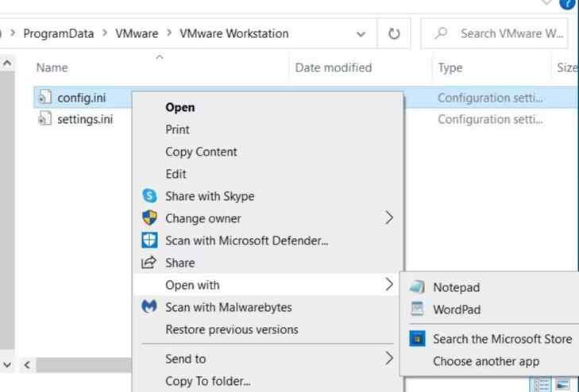
Task: Choose Copy To folder entry
Action: pyautogui.click(x=268, y=381)
